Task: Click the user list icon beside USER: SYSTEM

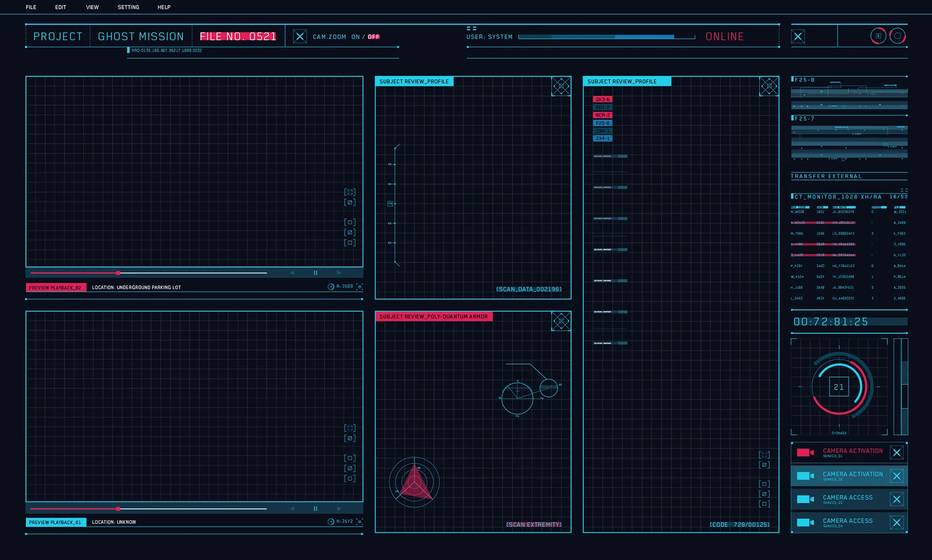Action: pyautogui.click(x=472, y=28)
